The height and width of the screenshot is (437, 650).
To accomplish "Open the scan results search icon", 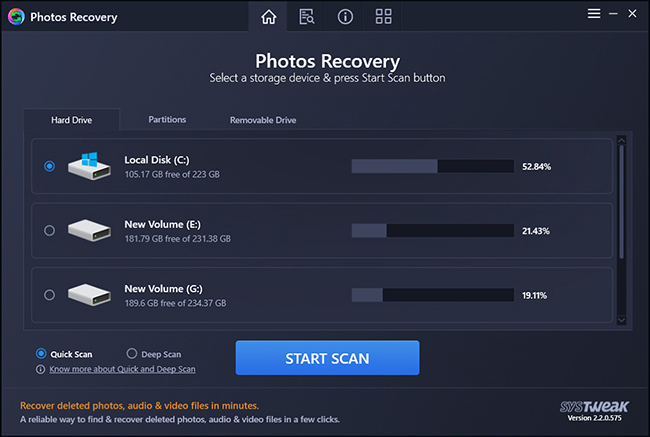I will [306, 17].
